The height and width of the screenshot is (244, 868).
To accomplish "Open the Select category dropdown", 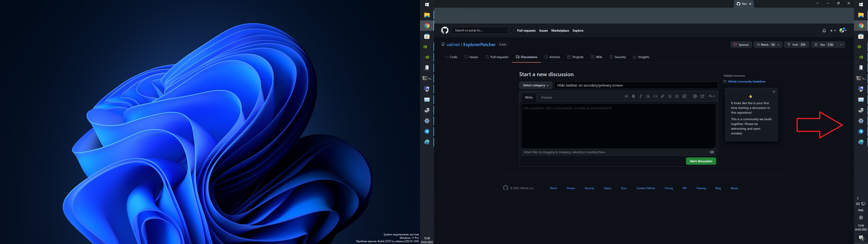I will [x=536, y=85].
